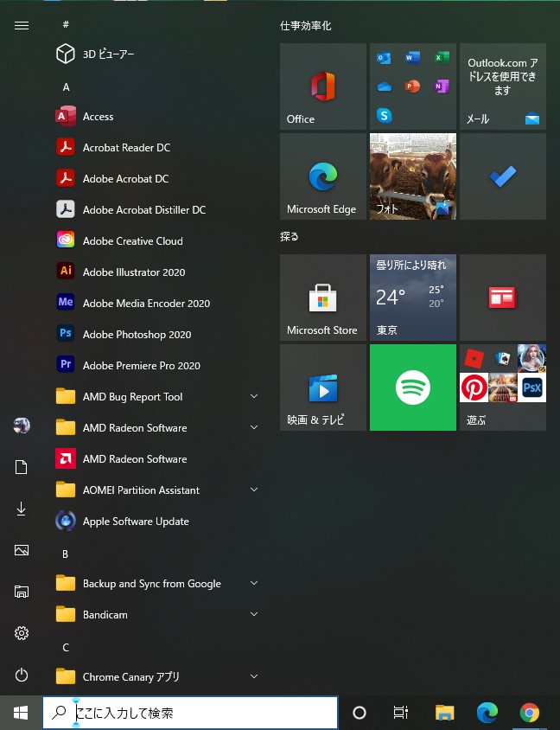
Task: Jump to apps via the # letter header
Action: pos(66,24)
